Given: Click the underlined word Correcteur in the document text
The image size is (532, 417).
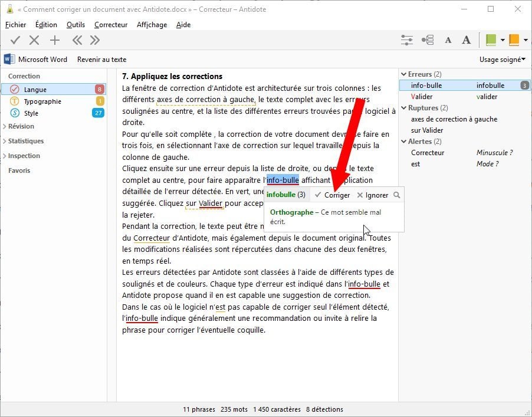Looking at the screenshot, I should tap(152, 238).
